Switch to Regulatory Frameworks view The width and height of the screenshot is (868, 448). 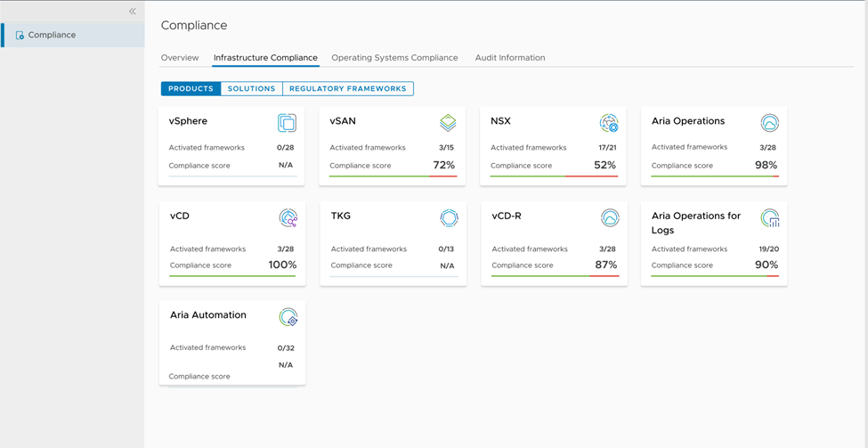[x=347, y=89]
